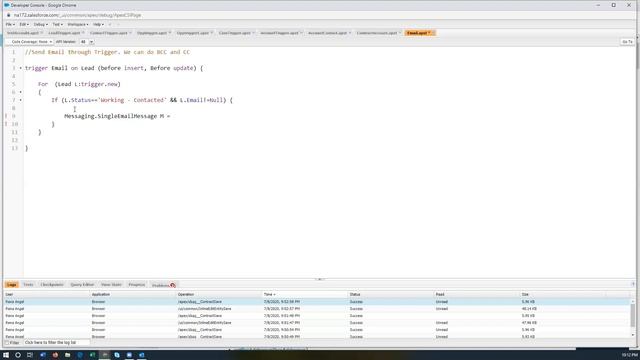
Task: Enable the Filter checkbox
Action: click(7, 343)
